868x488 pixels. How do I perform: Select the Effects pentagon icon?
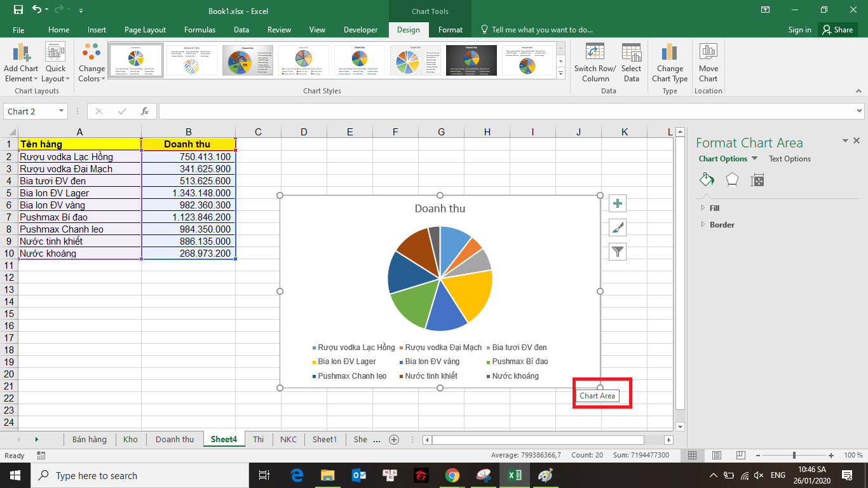[x=732, y=180]
